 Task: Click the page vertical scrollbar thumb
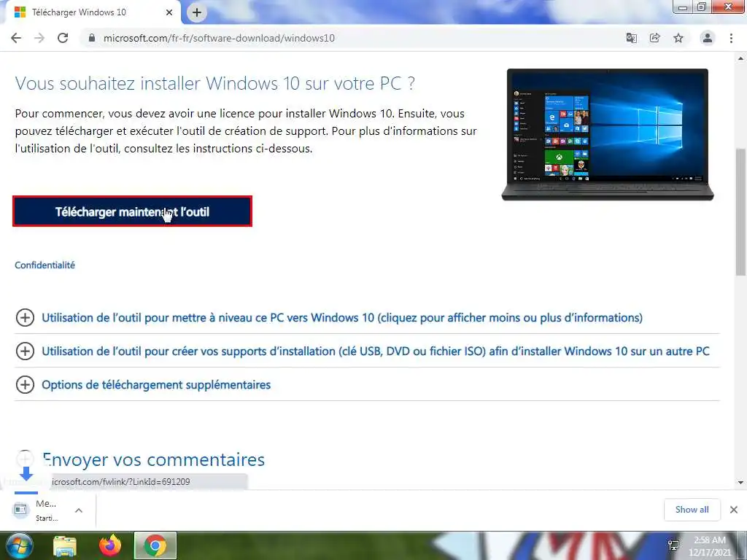(740, 212)
